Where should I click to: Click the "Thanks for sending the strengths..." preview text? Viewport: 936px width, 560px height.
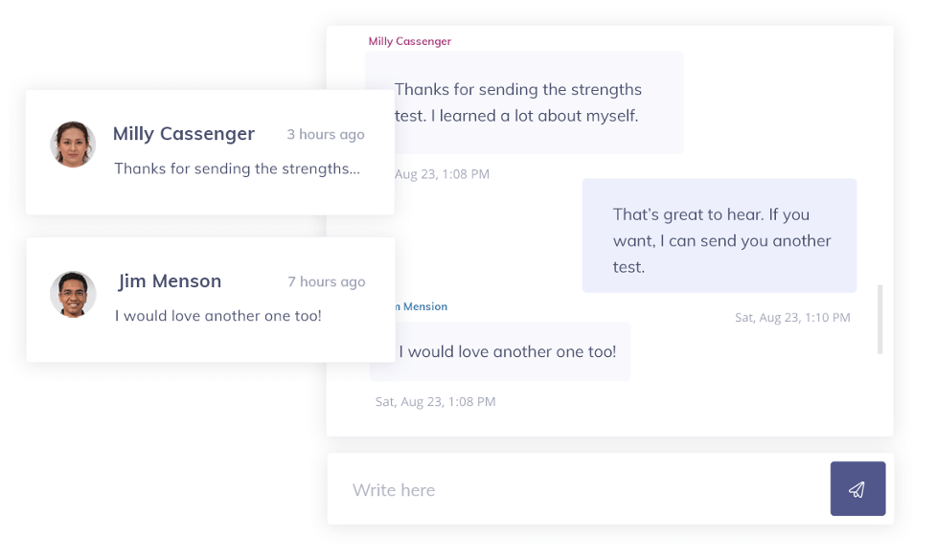coord(238,168)
